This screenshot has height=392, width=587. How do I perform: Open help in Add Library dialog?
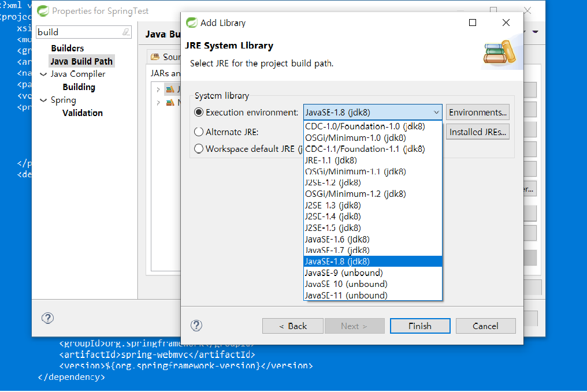click(x=196, y=326)
